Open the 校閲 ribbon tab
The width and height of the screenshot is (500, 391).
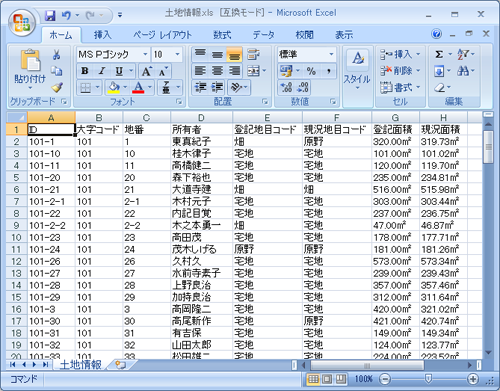click(304, 35)
